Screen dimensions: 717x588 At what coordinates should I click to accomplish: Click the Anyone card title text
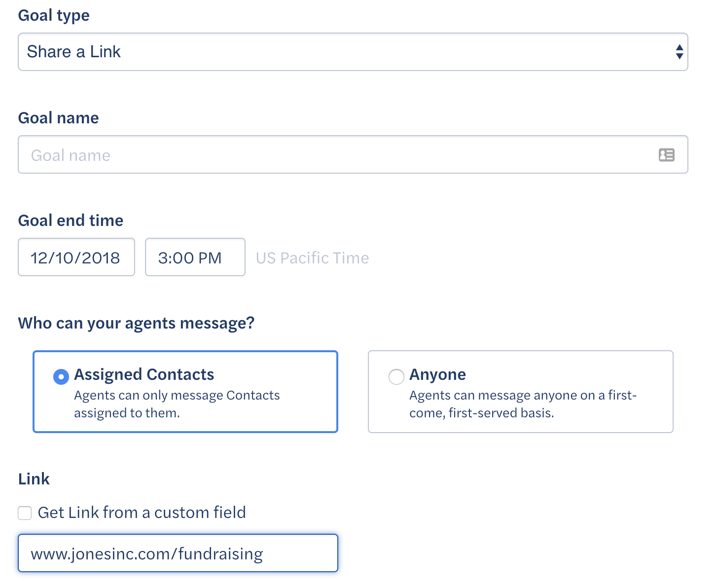tap(437, 374)
